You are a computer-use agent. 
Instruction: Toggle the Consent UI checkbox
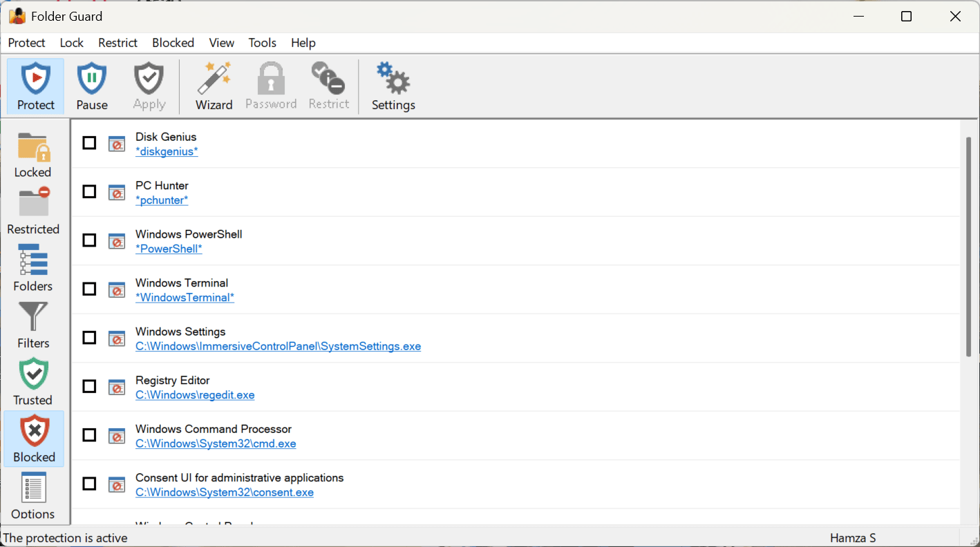pyautogui.click(x=89, y=483)
